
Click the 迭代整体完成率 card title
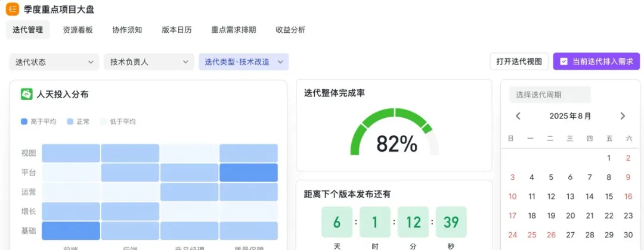335,93
